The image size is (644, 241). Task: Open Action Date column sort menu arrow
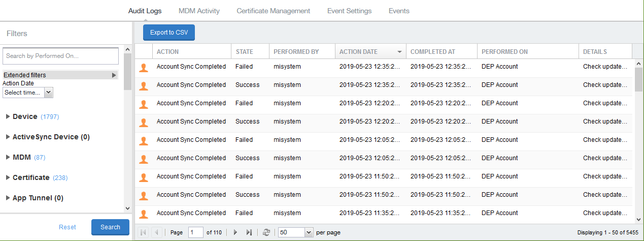pos(399,52)
